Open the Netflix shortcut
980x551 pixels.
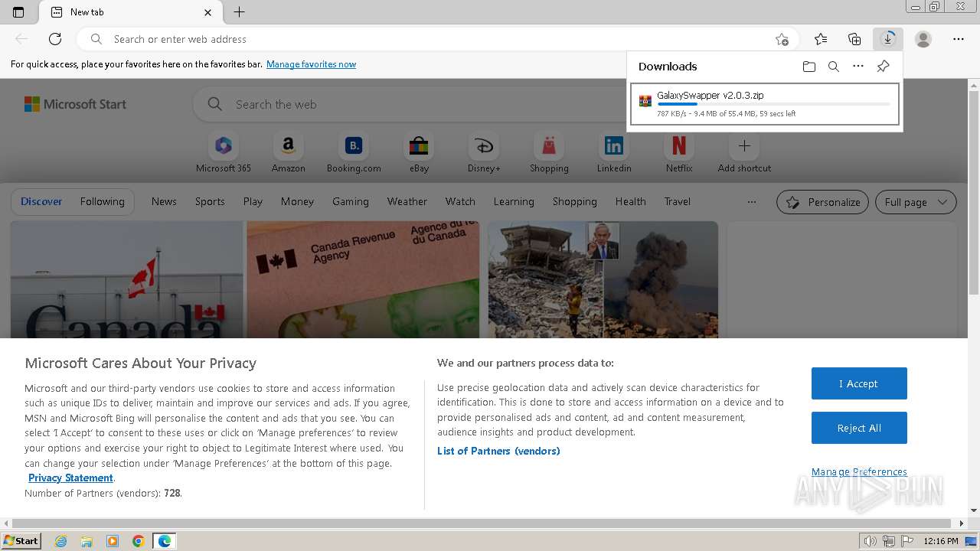[x=679, y=152]
